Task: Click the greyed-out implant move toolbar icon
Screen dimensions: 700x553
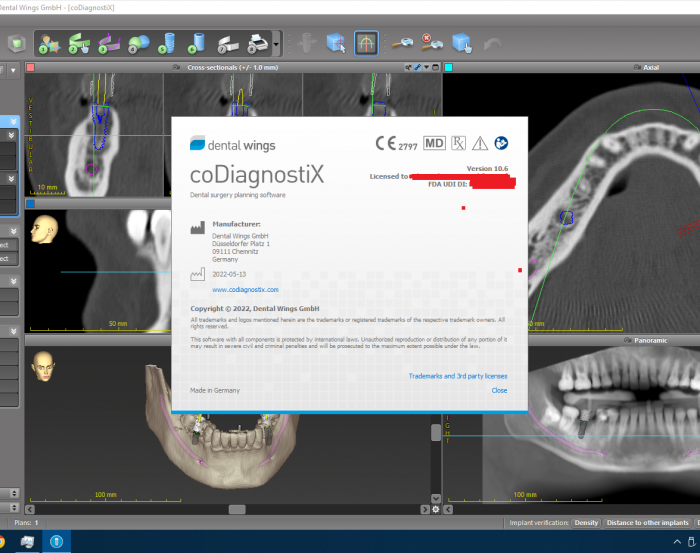Action: coord(306,43)
